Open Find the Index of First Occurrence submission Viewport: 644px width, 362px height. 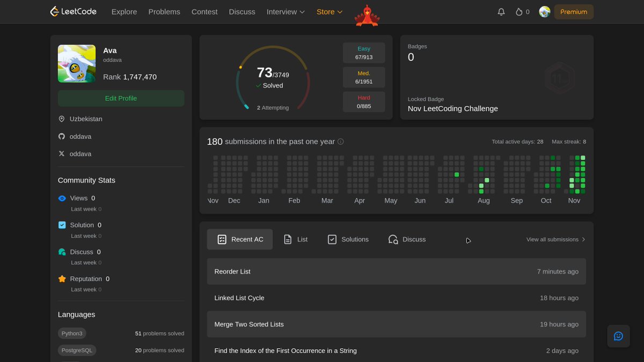397,350
